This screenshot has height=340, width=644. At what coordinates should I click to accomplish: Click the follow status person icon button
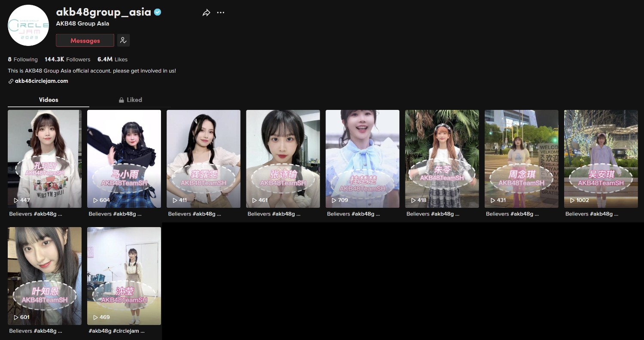tap(123, 40)
